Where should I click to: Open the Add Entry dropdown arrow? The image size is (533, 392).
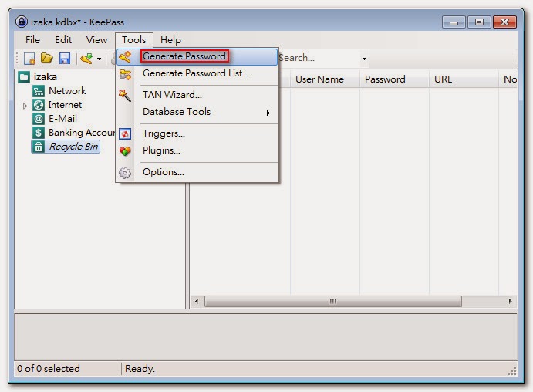(x=99, y=59)
